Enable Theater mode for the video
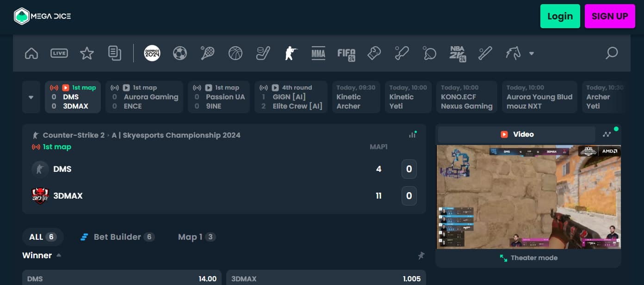The width and height of the screenshot is (644, 285). point(528,258)
